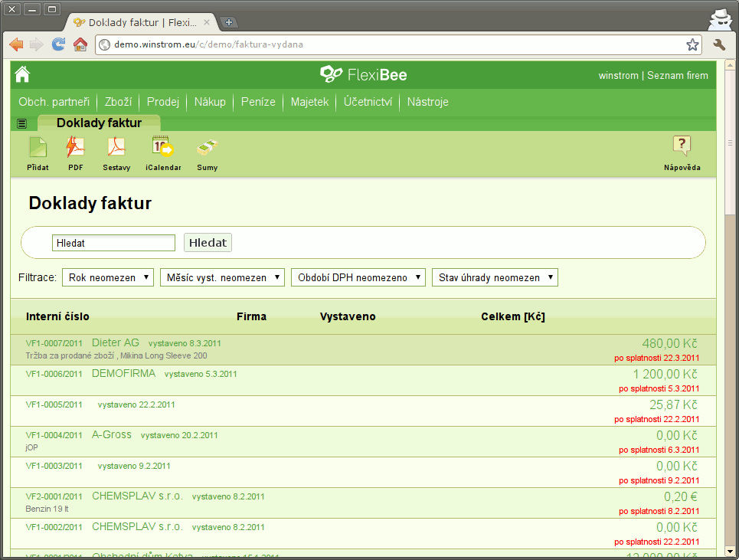Click page scrollbar up arrow
Screen dimensions: 739x560
coord(730,65)
